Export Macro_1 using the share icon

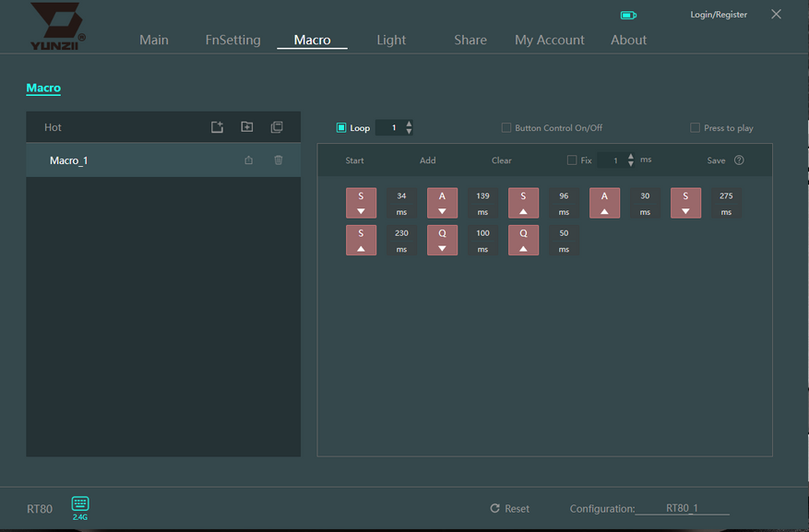click(x=248, y=160)
